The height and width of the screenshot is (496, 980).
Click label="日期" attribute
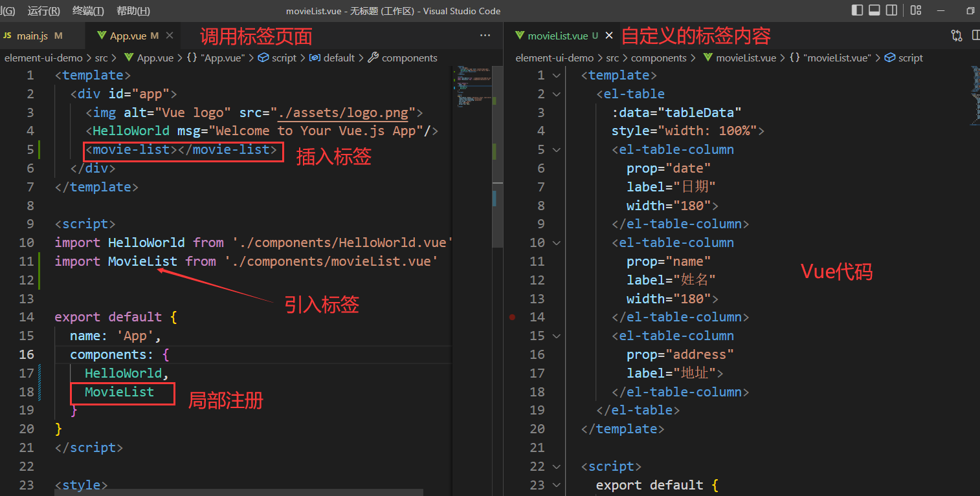(x=671, y=187)
